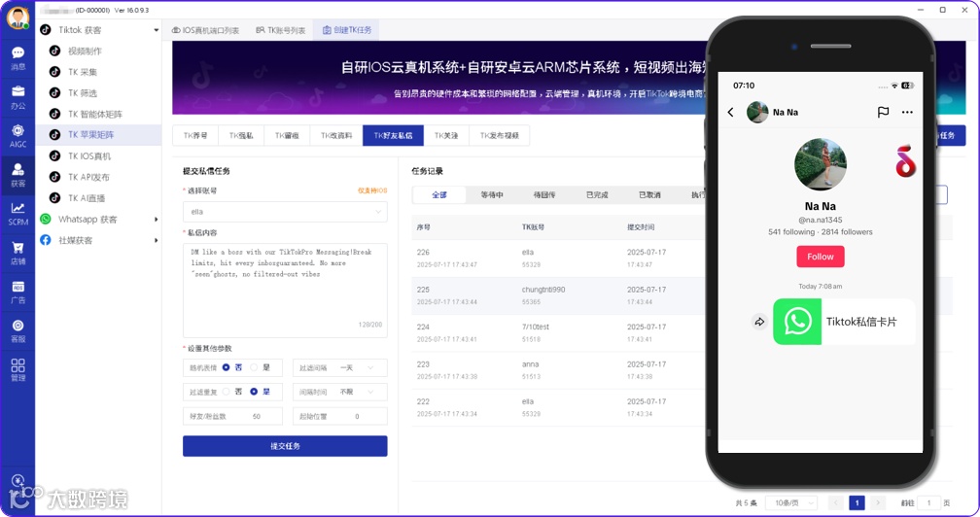Open TK IOS真机 in the tree

click(89, 156)
